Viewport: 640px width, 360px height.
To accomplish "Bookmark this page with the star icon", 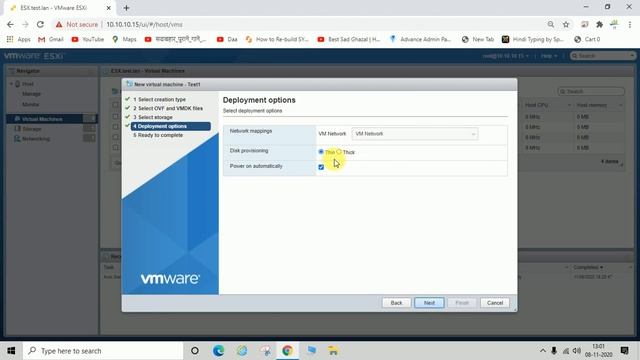I will point(566,24).
